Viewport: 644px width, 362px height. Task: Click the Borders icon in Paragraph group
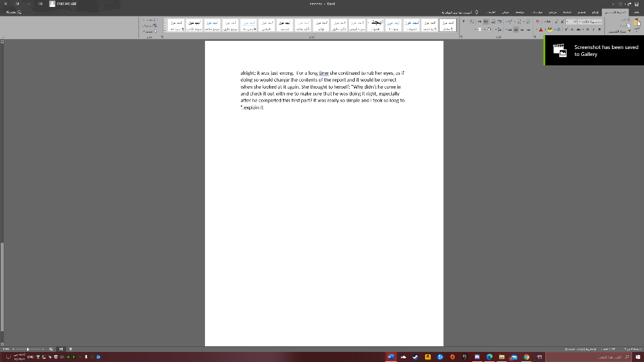pyautogui.click(x=480, y=30)
